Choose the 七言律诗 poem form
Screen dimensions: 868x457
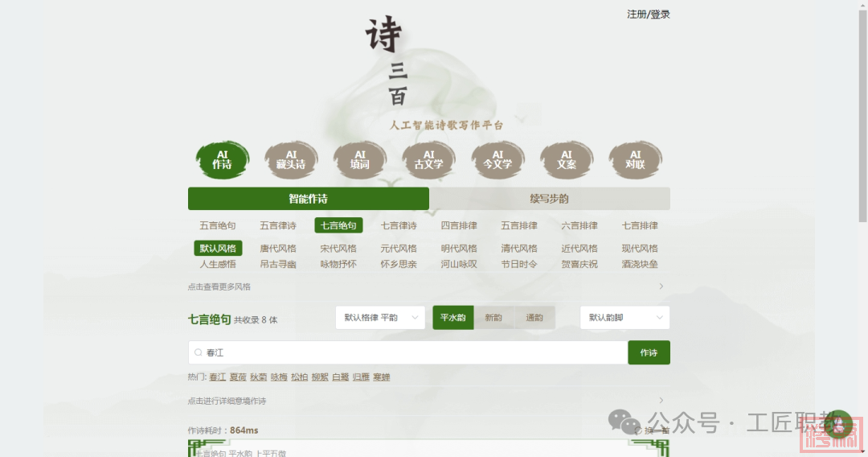(x=399, y=225)
